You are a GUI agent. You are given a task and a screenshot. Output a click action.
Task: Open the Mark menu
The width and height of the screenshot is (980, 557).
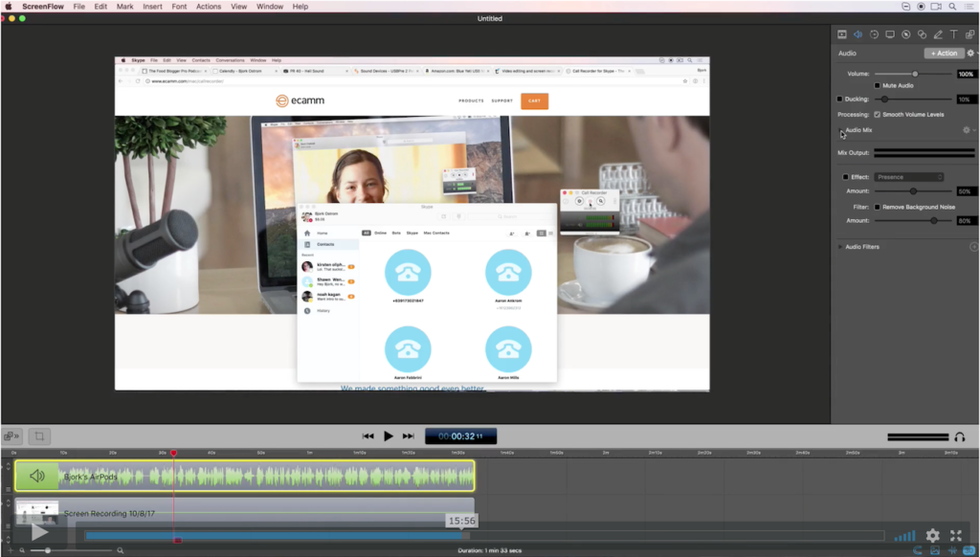click(x=125, y=7)
